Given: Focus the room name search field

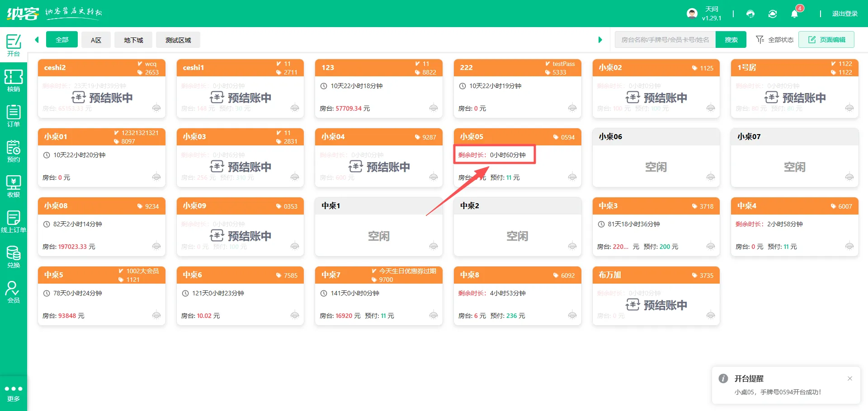Looking at the screenshot, I should pyautogui.click(x=665, y=40).
